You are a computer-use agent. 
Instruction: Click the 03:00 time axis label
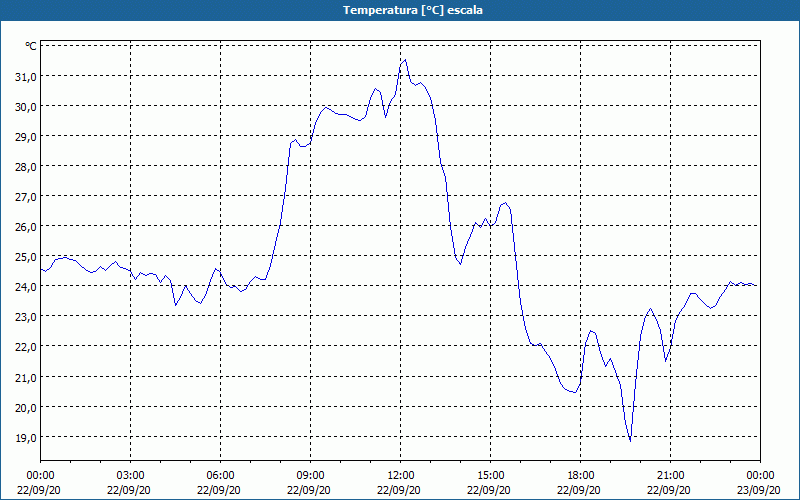tap(131, 476)
